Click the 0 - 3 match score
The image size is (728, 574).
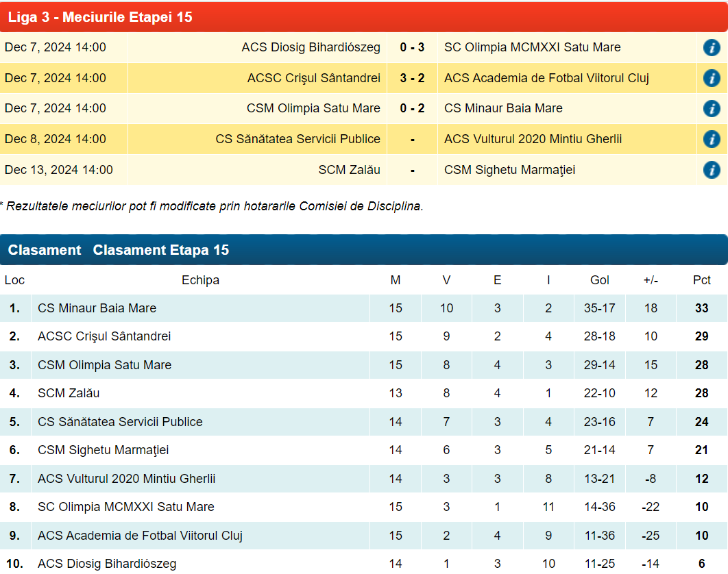412,48
